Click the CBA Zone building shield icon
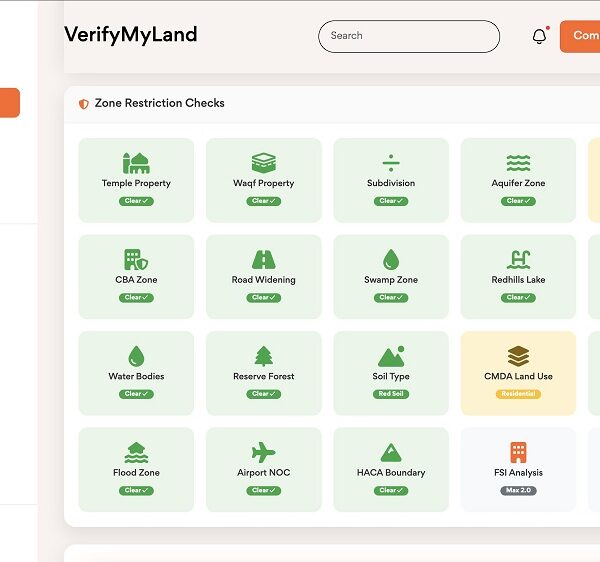Viewport: 600px width, 562px height. point(136,259)
